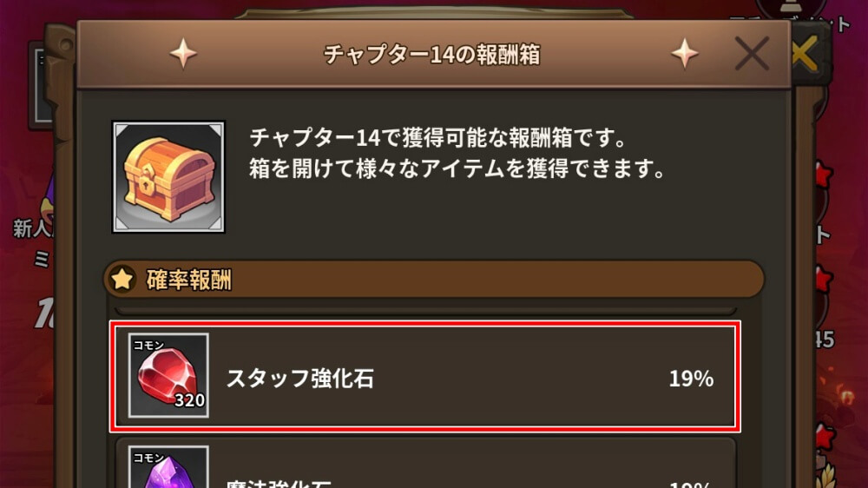Click the チャプター14の報酬箱 title text
This screenshot has height=488, width=868.
click(431, 55)
